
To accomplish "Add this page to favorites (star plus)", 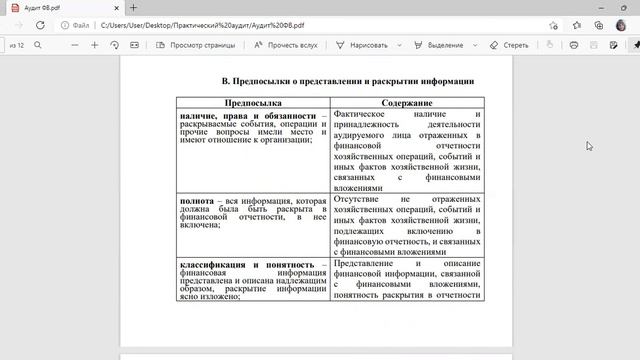I will 553,25.
